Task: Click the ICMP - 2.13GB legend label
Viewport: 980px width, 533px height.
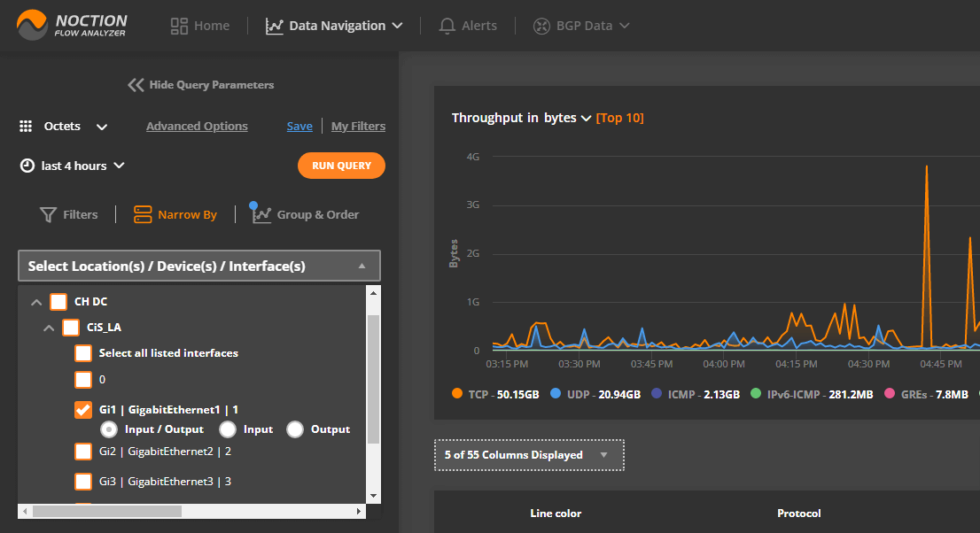Action: [704, 394]
